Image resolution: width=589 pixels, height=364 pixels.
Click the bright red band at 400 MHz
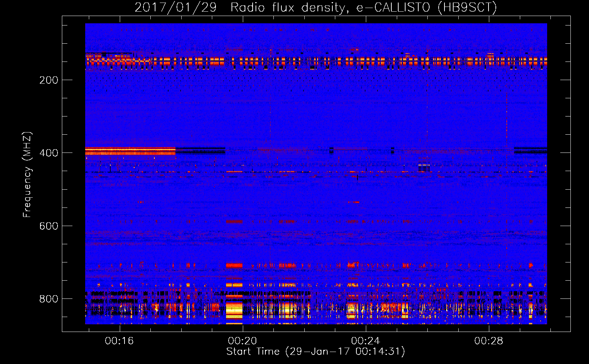point(130,151)
